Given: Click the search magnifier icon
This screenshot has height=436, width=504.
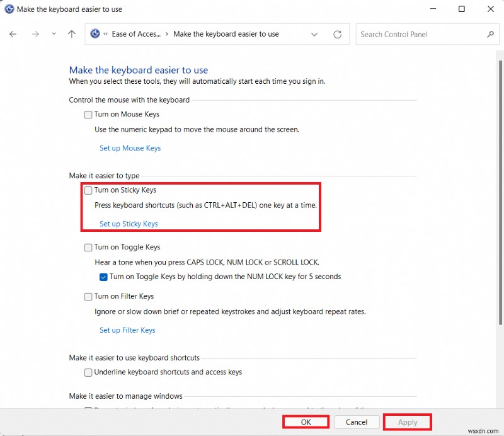Looking at the screenshot, I should 490,34.
